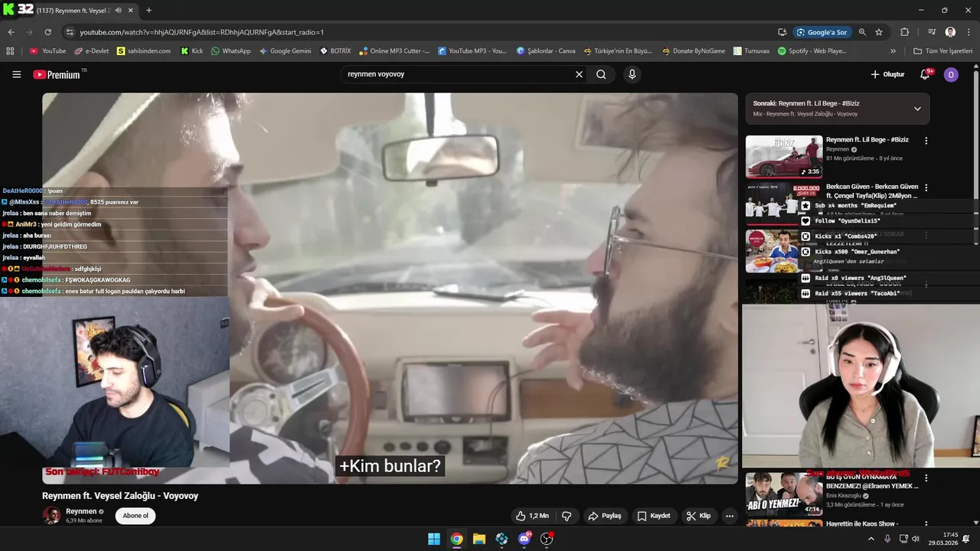Start voice search with the microphone
The image size is (980, 551).
point(632,74)
